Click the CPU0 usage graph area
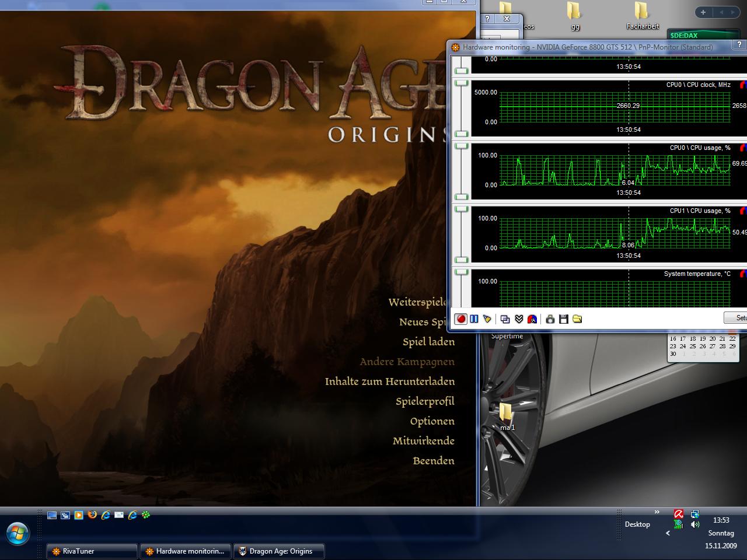The height and width of the screenshot is (560, 747). 615,170
